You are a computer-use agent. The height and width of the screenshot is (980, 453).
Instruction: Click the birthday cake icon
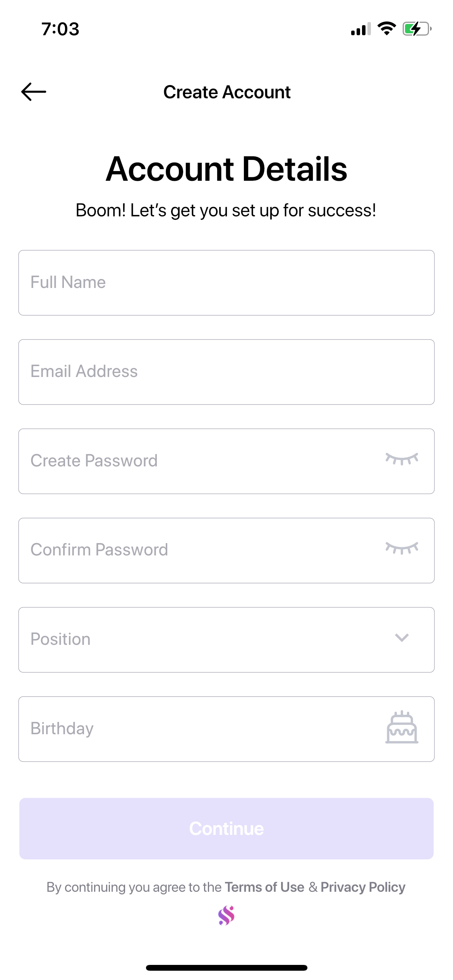(x=402, y=727)
